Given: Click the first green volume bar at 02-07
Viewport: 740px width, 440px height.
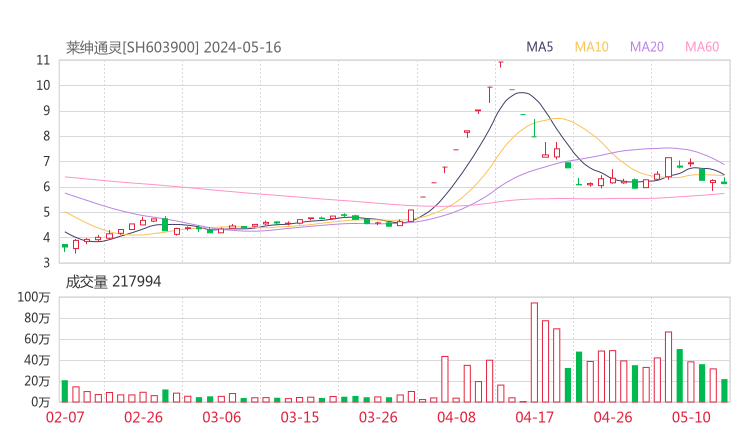Looking at the screenshot, I should coord(65,391).
